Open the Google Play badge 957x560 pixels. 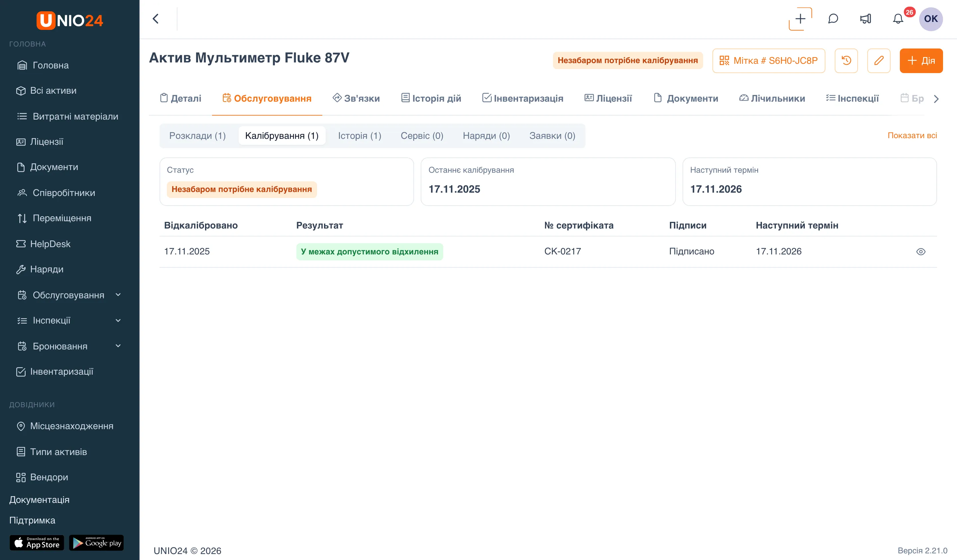pos(96,543)
